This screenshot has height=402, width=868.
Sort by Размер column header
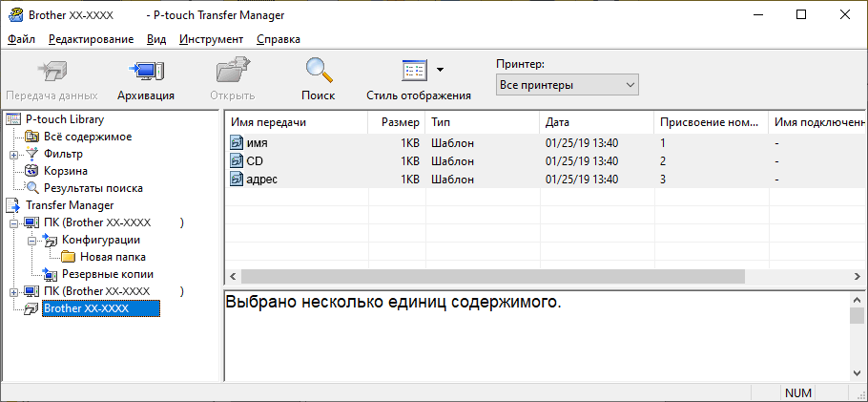coord(397,122)
